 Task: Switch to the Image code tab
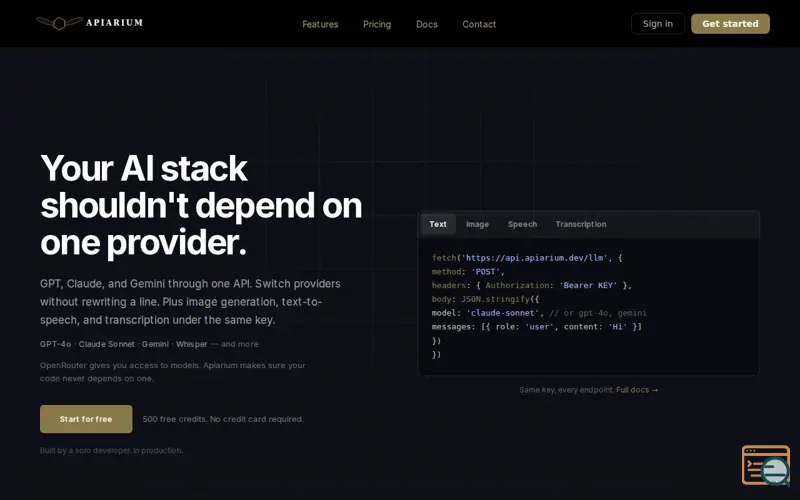[x=477, y=224]
